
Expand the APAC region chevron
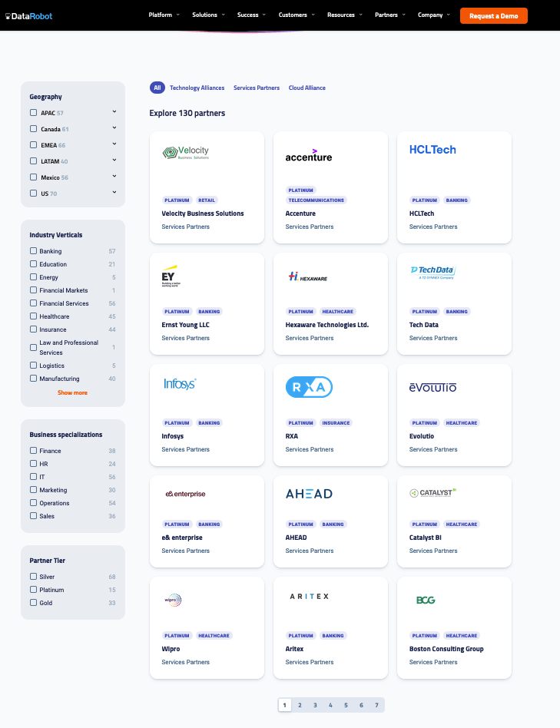click(x=114, y=111)
